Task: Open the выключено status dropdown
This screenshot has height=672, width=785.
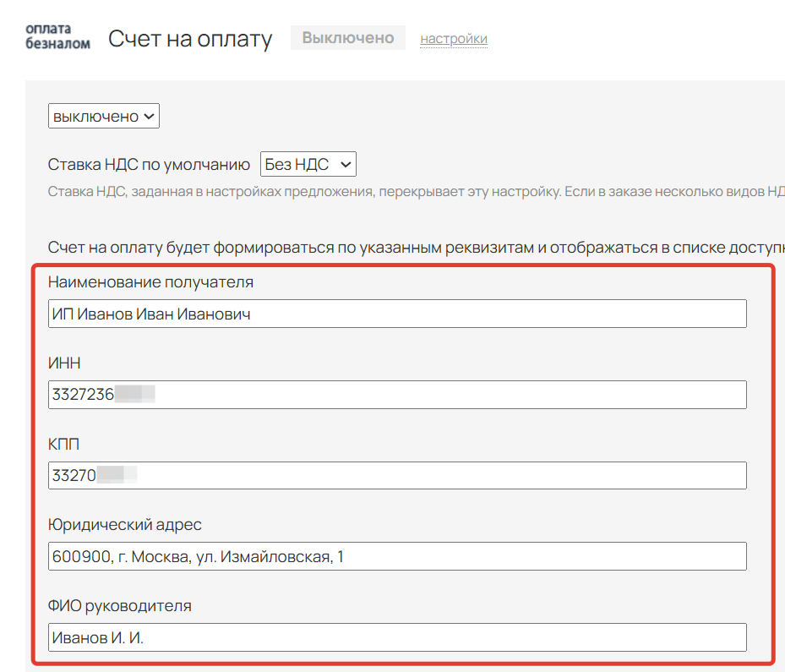Action: click(103, 117)
